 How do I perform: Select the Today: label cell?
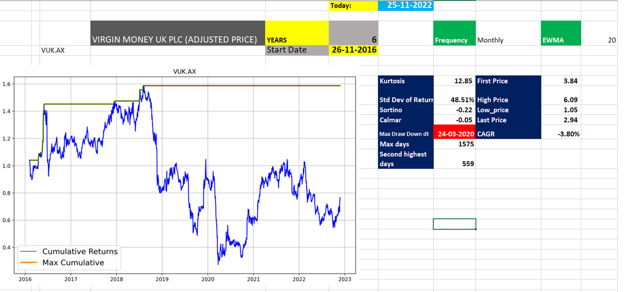tap(353, 6)
